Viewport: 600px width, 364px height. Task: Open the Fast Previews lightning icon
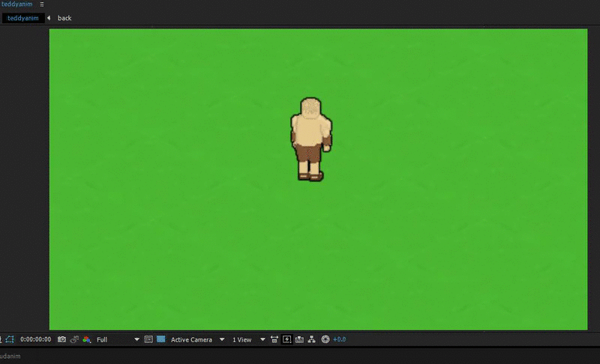286,339
